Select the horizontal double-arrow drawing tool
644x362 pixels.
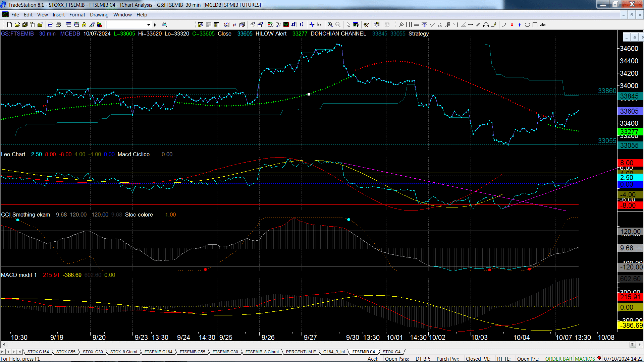point(471,25)
